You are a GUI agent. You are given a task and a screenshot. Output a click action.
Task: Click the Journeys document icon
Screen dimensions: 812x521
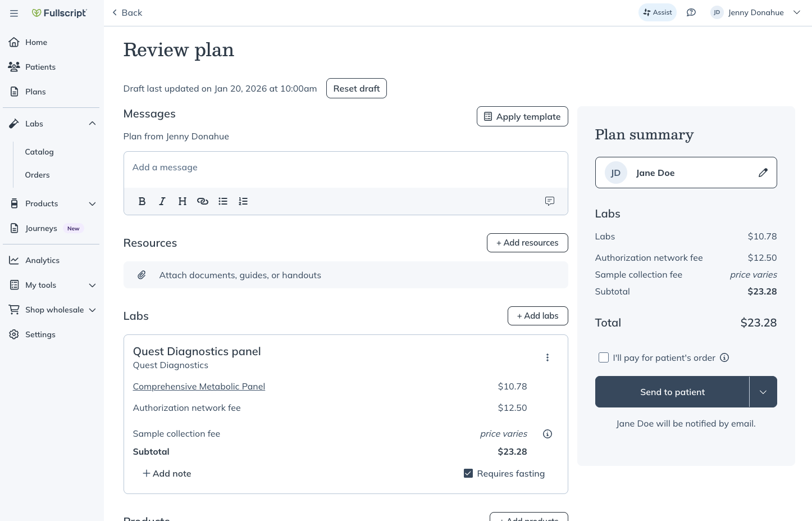coord(14,228)
